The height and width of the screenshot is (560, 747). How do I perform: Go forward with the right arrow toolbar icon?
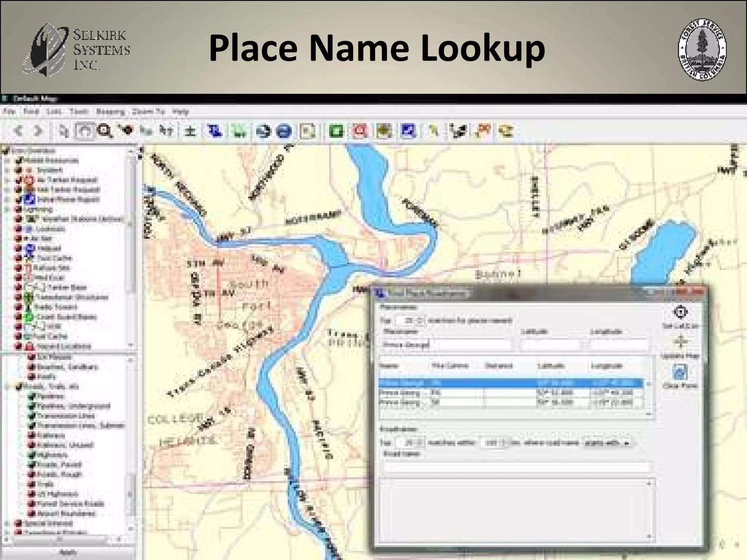[39, 131]
